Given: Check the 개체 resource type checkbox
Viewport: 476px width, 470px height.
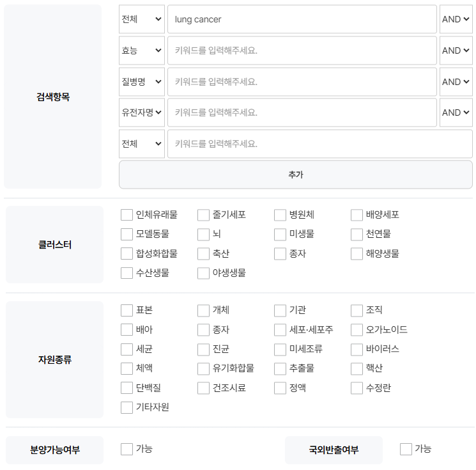Looking at the screenshot, I should [203, 310].
